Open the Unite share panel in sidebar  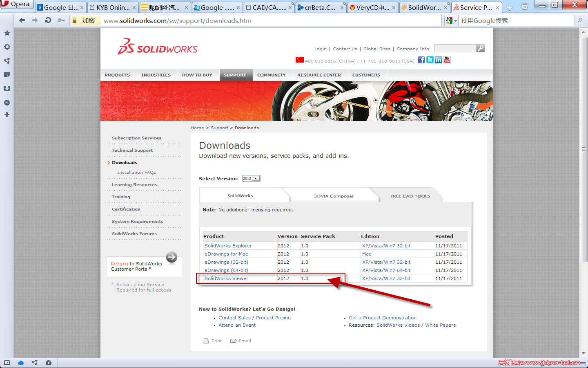tap(7, 61)
